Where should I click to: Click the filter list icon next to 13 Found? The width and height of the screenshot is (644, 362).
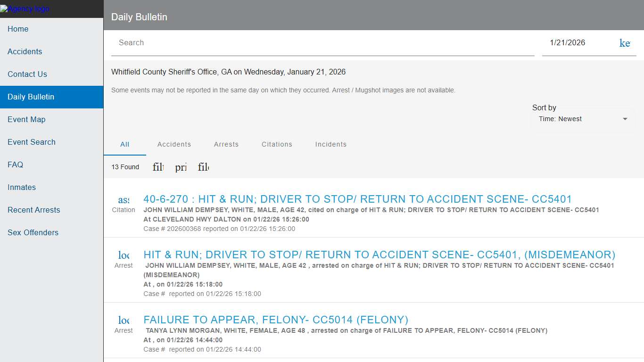tap(158, 167)
